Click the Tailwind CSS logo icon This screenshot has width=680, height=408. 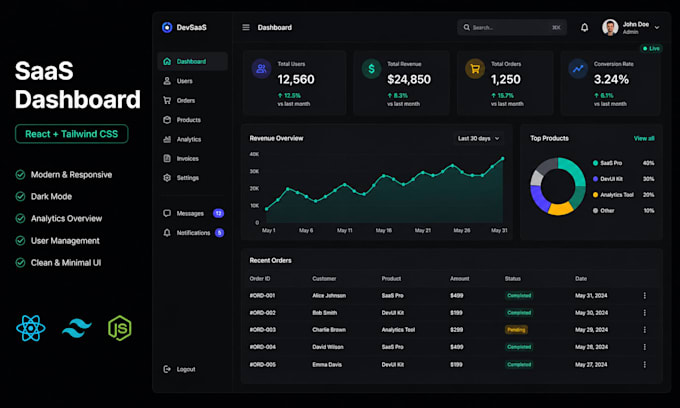(x=77, y=328)
